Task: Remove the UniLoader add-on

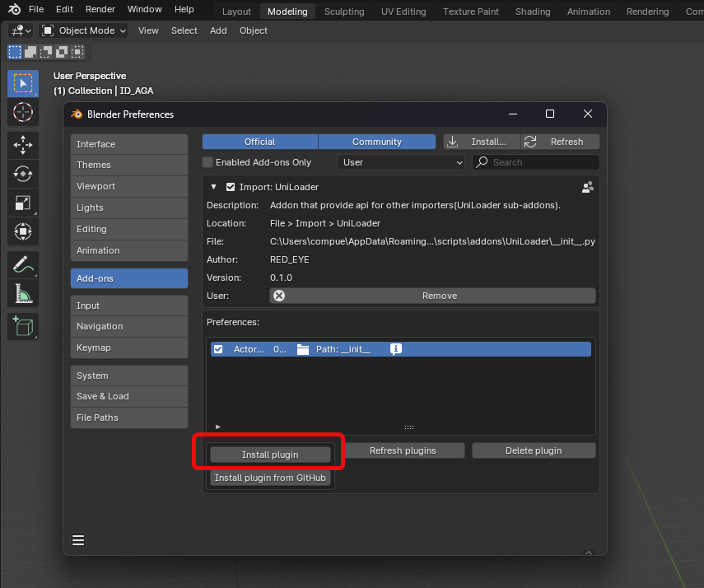Action: click(x=432, y=296)
